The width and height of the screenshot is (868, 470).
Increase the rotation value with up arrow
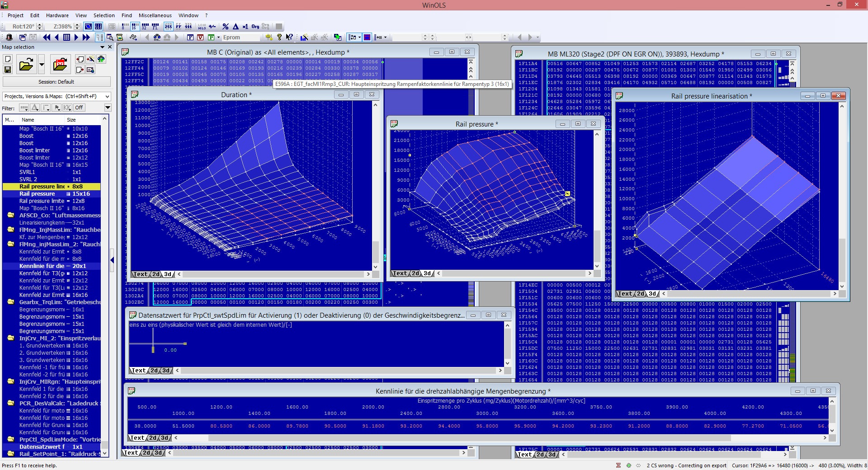click(x=40, y=25)
